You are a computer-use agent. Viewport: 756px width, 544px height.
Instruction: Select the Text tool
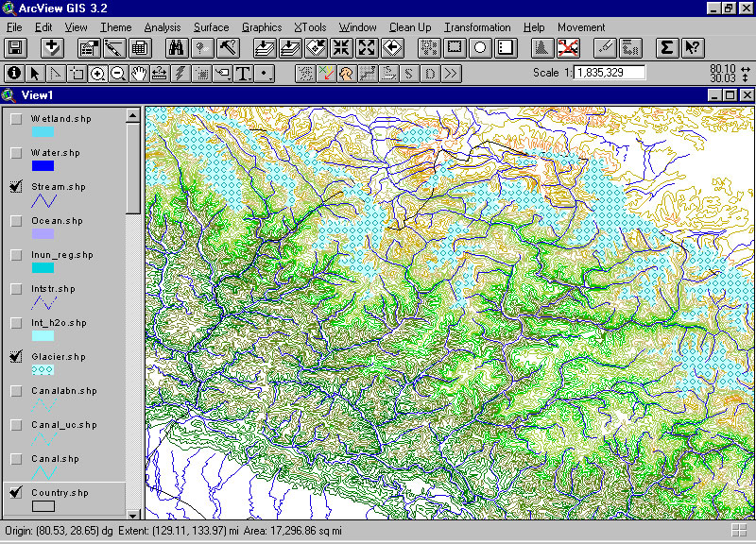243,73
